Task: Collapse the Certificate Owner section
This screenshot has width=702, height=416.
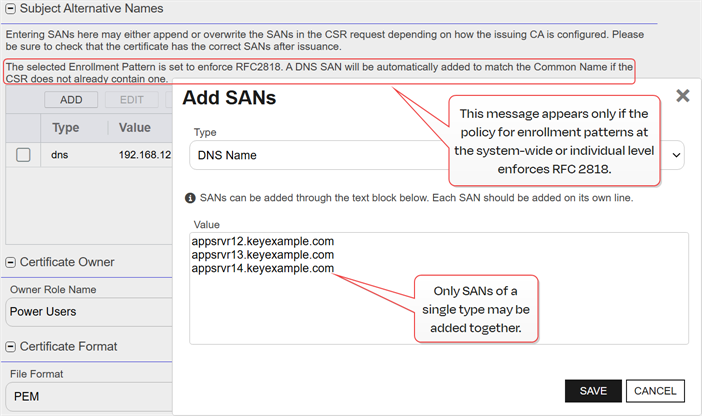Action: 10,262
